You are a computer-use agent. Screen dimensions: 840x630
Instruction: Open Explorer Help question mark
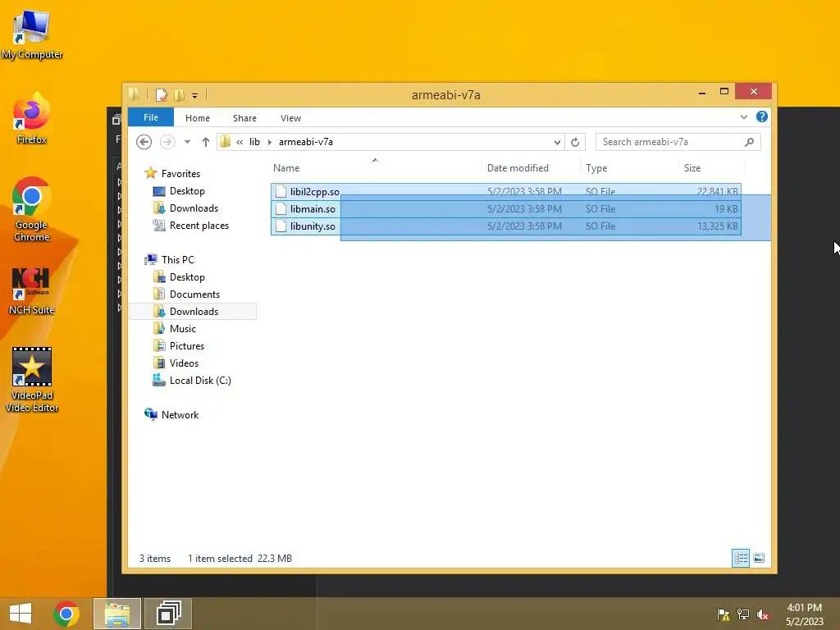762,116
